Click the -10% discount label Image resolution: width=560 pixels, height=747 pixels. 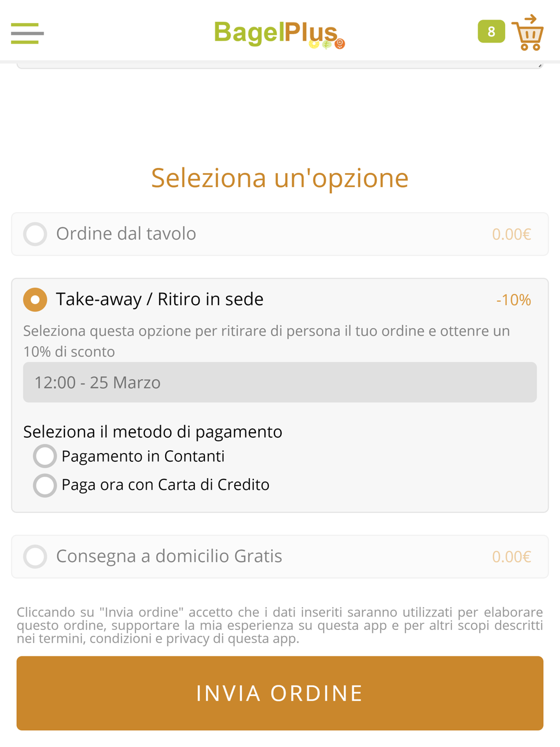pos(514,300)
